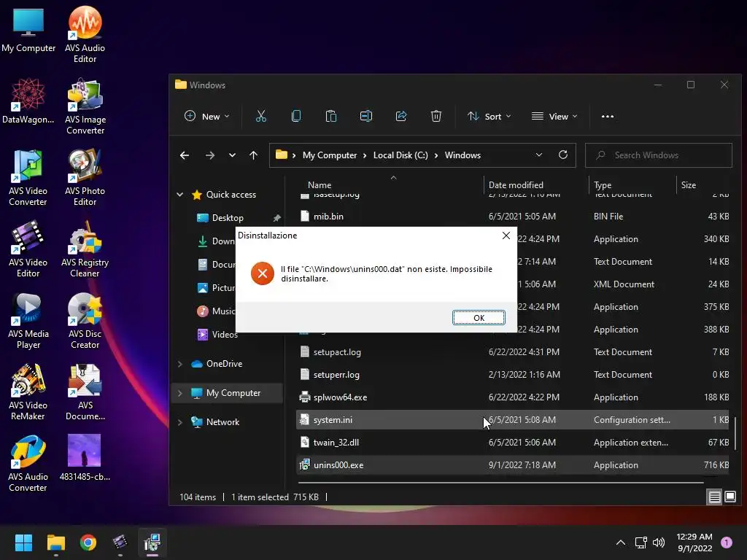This screenshot has width=747, height=560.
Task: Refresh the Windows folder view
Action: (x=563, y=155)
